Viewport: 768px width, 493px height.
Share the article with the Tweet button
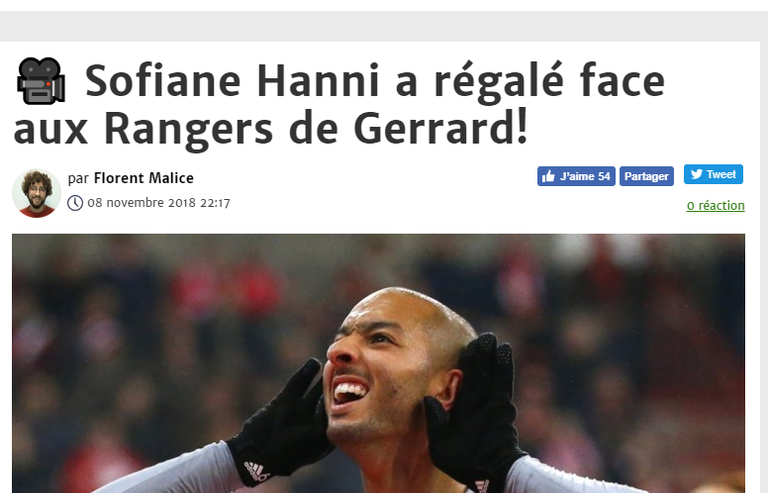[713, 174]
